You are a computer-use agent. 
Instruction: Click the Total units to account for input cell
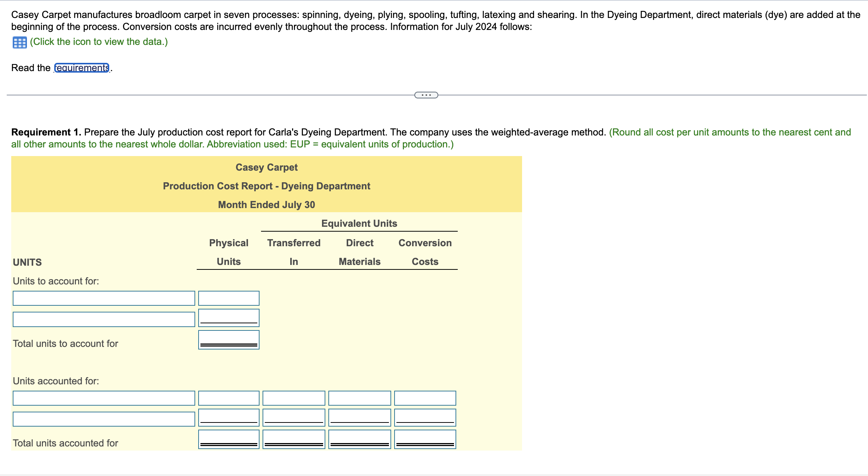pos(228,340)
